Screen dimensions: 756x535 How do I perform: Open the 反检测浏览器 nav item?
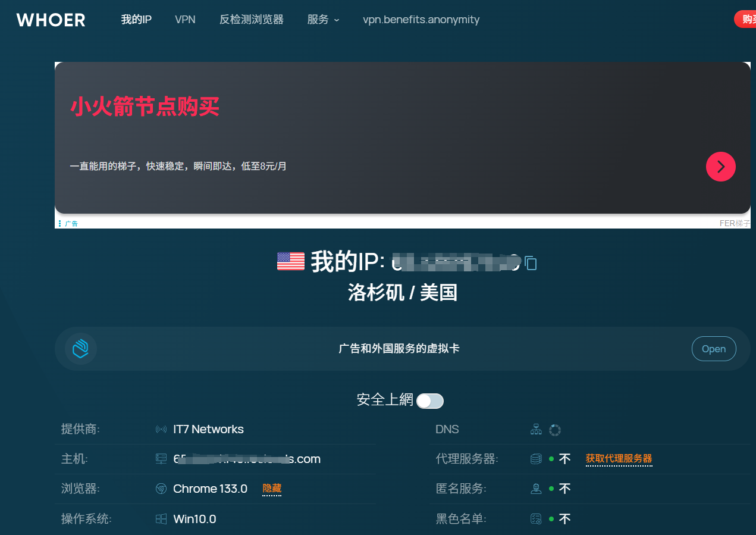pyautogui.click(x=252, y=20)
